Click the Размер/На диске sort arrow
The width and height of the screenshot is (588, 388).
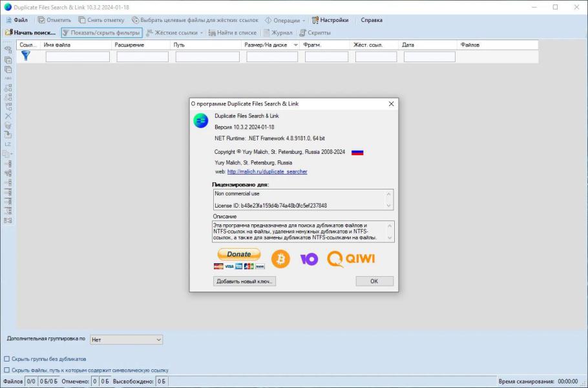[295, 45]
